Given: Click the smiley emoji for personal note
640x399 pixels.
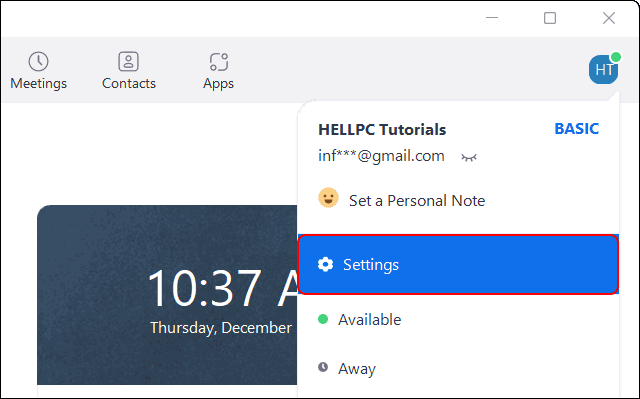Looking at the screenshot, I should pos(329,198).
